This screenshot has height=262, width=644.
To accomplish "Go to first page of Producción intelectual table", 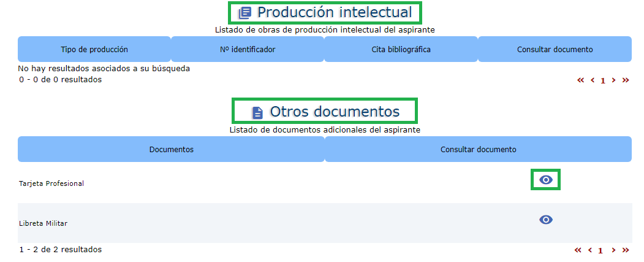I will (x=580, y=80).
